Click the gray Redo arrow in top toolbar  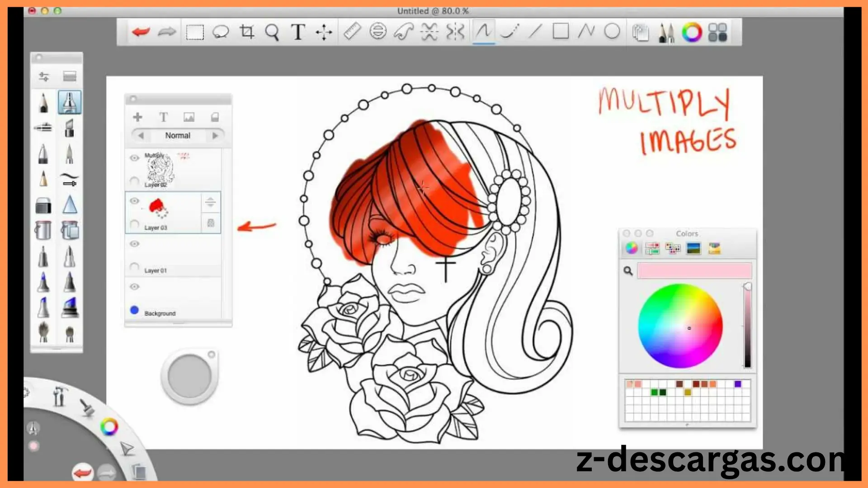tap(167, 32)
